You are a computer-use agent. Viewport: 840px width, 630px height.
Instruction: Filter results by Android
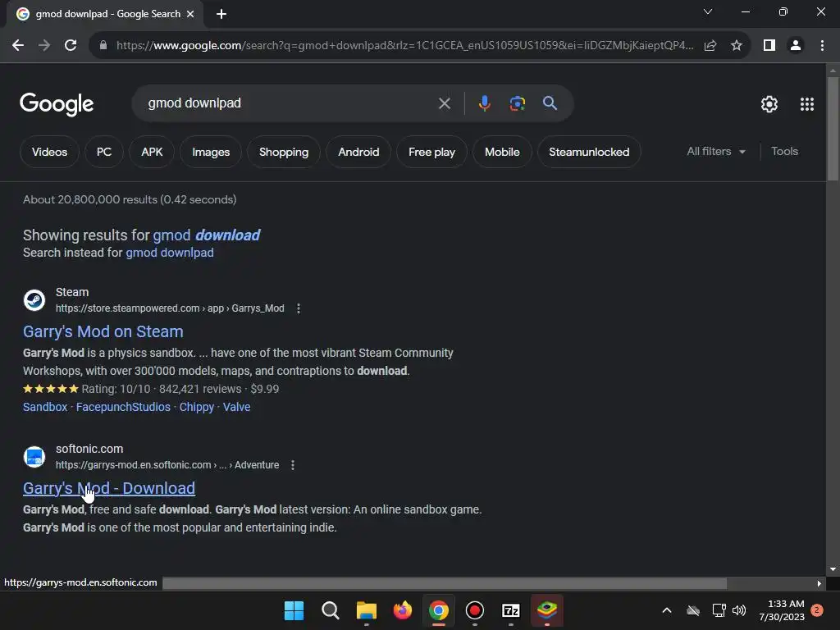359,152
